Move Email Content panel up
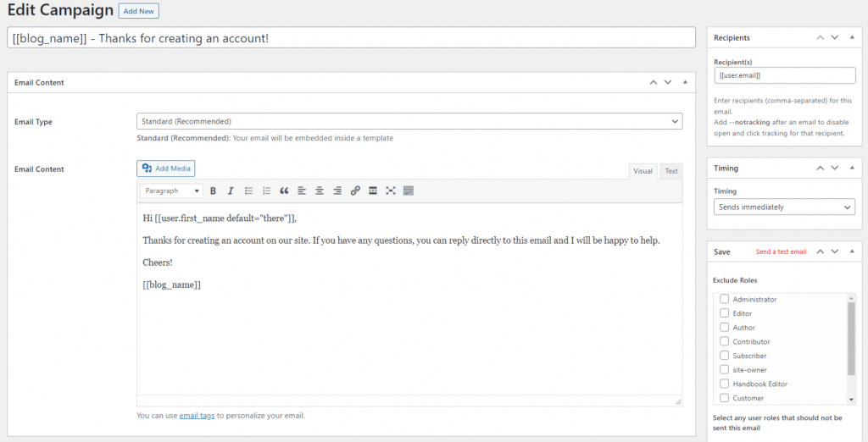 tap(654, 82)
